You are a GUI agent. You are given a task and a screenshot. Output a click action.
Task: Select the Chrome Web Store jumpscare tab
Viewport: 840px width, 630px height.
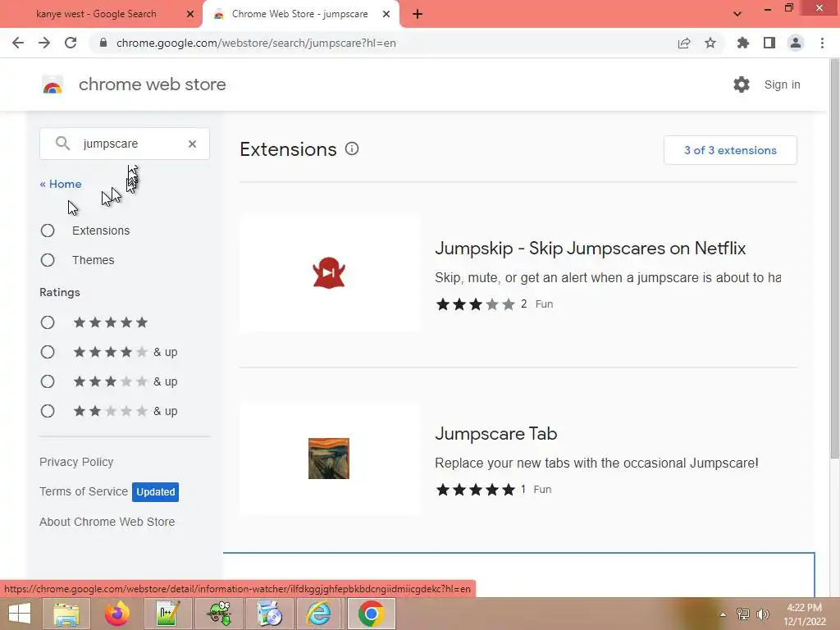point(299,14)
